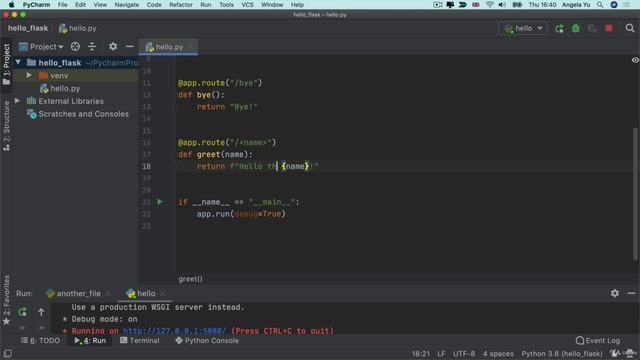Click the inspections eye icon in editor
The height and width of the screenshot is (360, 640).
coord(635,60)
